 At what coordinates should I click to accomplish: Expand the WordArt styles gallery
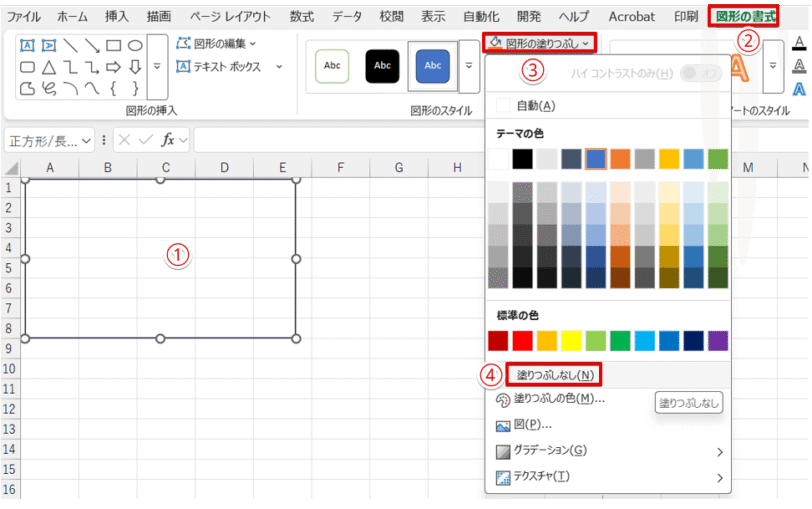(x=773, y=66)
